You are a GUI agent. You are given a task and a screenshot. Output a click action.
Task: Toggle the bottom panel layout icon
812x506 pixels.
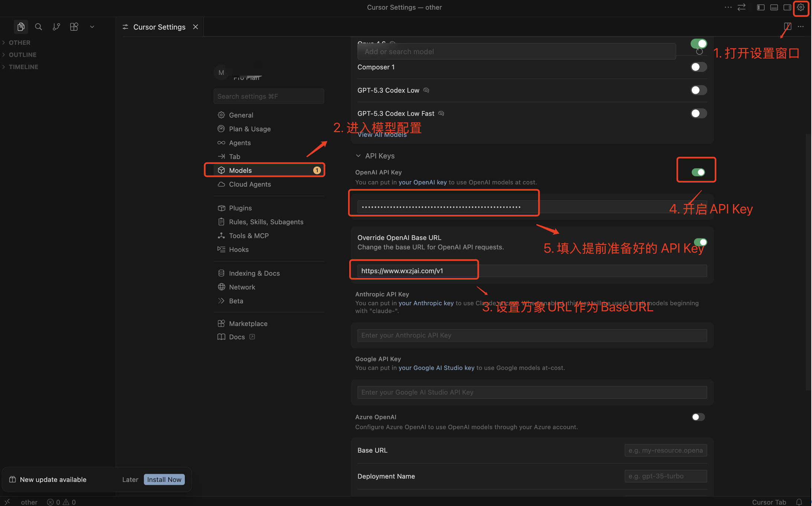pos(774,7)
